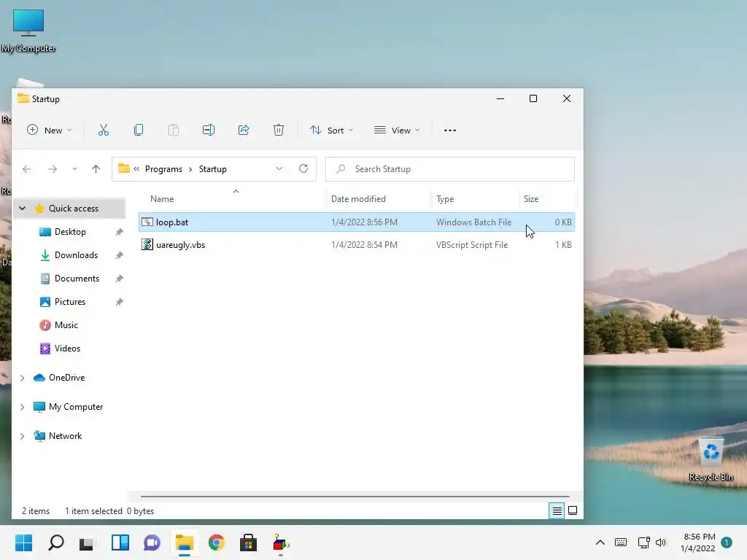This screenshot has width=747, height=560.
Task: Select Downloads in Quick access
Action: 69,255
